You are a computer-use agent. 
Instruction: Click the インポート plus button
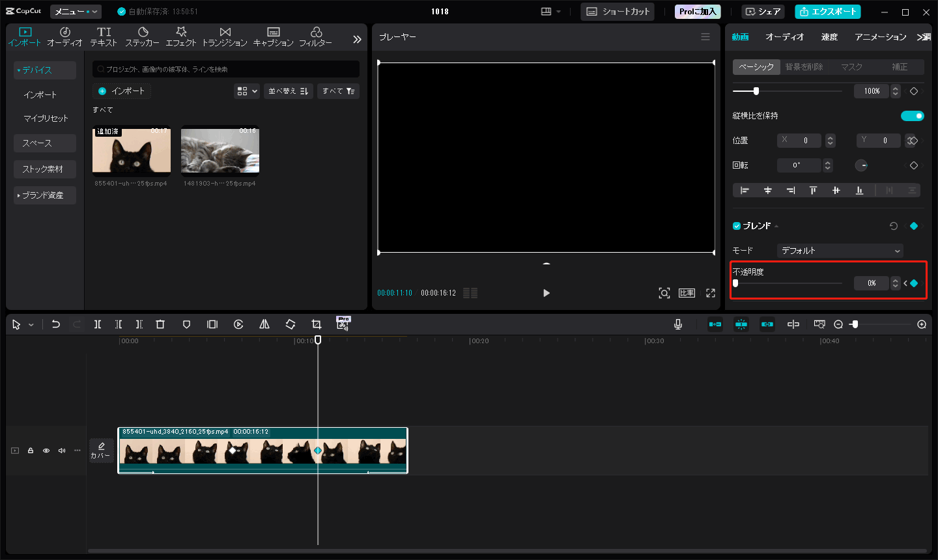click(x=122, y=91)
